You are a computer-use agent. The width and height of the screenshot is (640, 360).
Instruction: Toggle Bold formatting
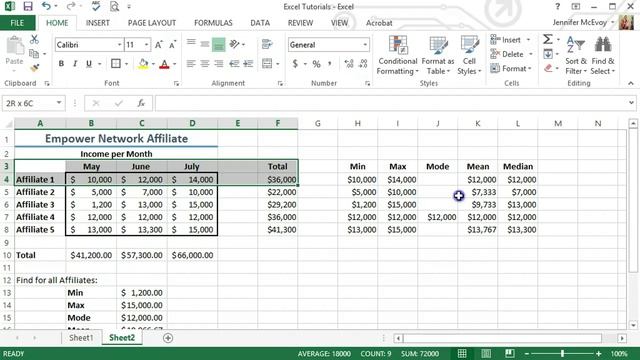pyautogui.click(x=61, y=64)
